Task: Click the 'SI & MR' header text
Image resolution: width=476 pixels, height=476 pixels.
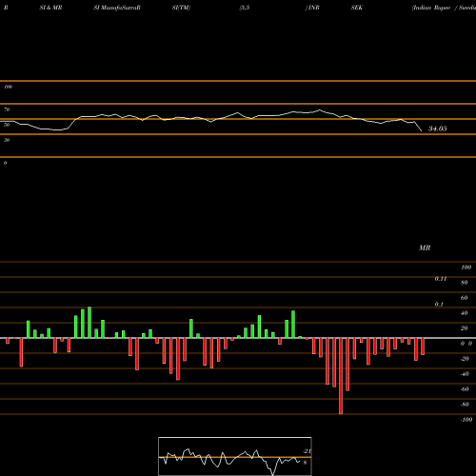Action: pos(50,8)
